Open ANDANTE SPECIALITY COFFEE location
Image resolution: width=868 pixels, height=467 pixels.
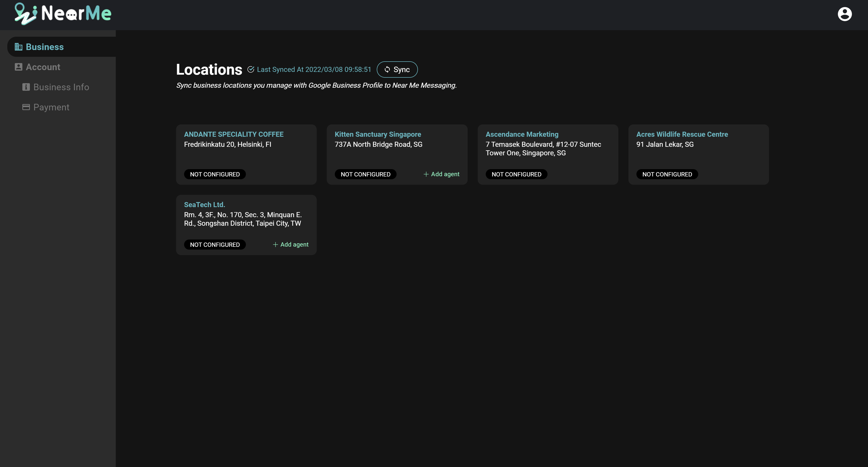[234, 134]
